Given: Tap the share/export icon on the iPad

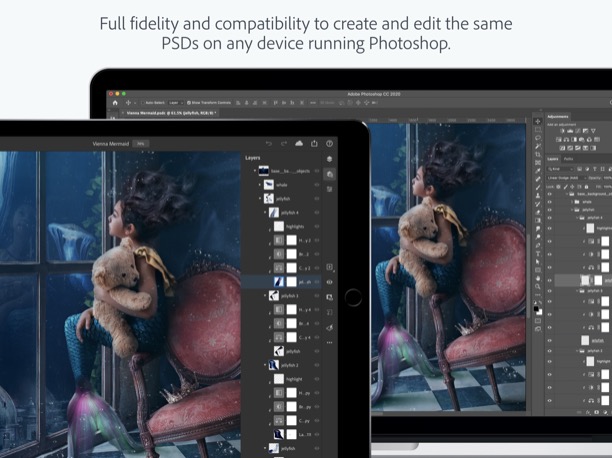Looking at the screenshot, I should [x=314, y=143].
